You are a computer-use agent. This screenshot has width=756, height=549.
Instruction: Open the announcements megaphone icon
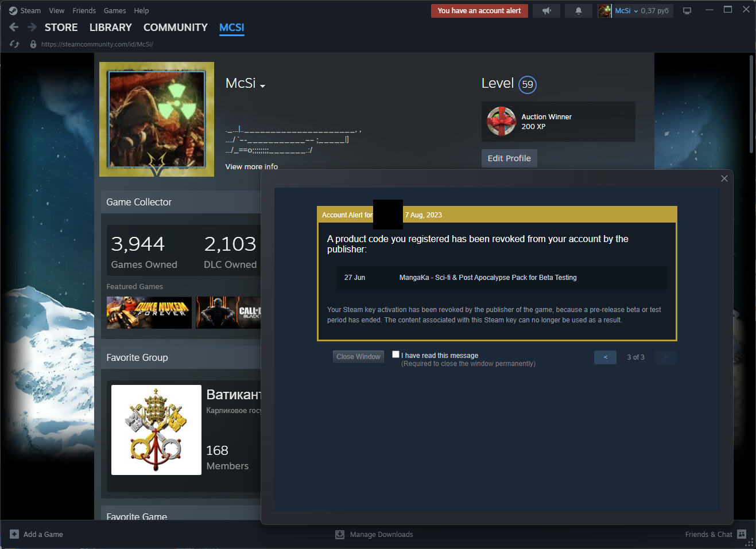point(546,11)
